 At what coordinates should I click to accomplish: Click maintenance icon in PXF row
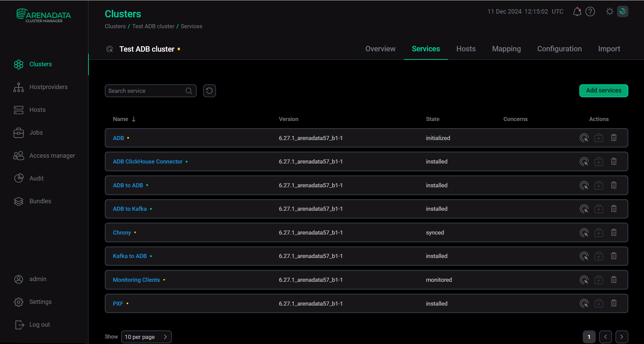click(x=599, y=303)
